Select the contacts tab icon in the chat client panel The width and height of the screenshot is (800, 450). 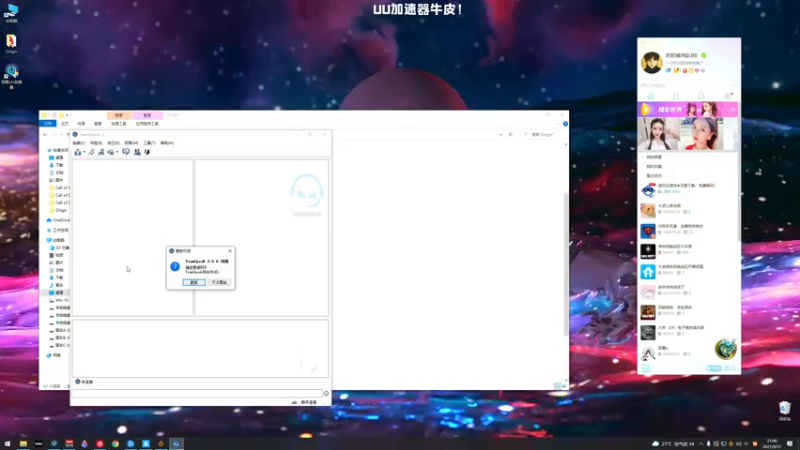(676, 96)
